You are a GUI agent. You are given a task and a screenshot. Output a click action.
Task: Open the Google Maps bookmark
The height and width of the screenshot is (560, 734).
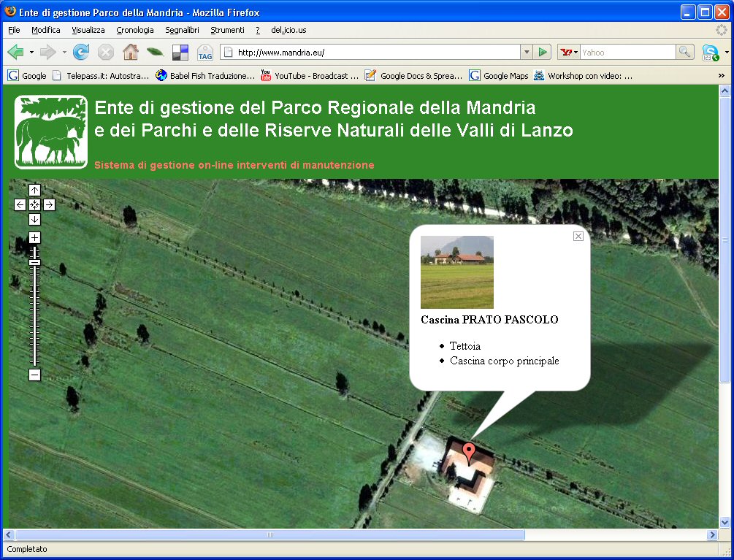coord(499,75)
